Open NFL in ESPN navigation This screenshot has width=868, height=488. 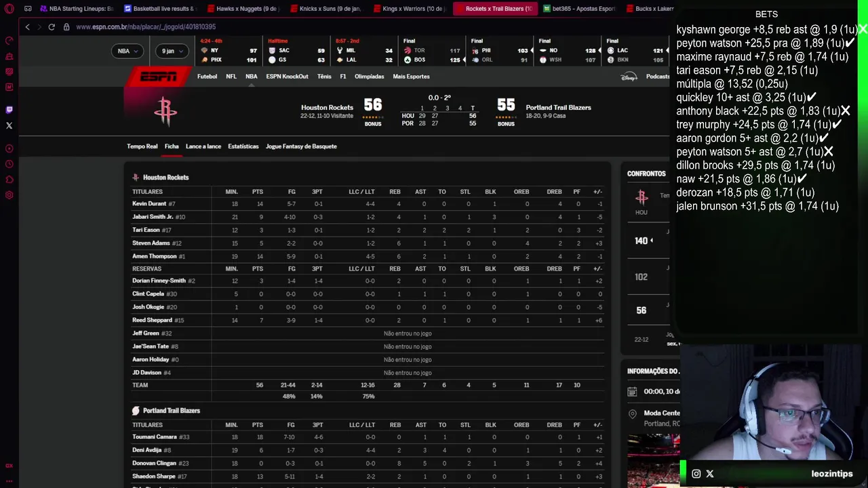[x=231, y=77]
